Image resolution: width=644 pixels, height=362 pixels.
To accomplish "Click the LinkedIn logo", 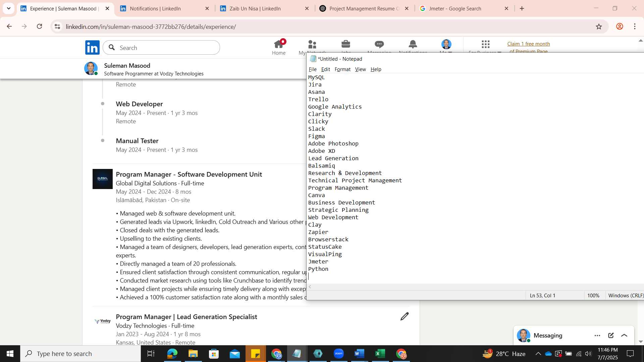I will tap(92, 48).
